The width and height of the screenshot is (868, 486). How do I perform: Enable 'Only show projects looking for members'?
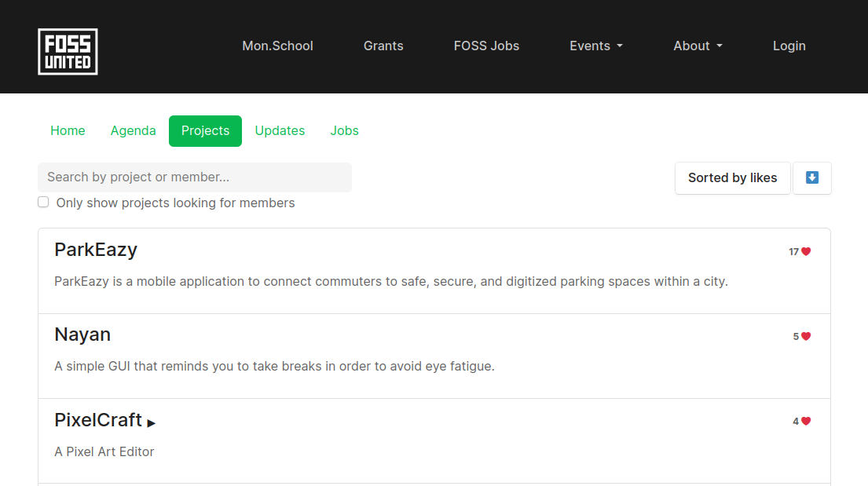click(x=43, y=202)
